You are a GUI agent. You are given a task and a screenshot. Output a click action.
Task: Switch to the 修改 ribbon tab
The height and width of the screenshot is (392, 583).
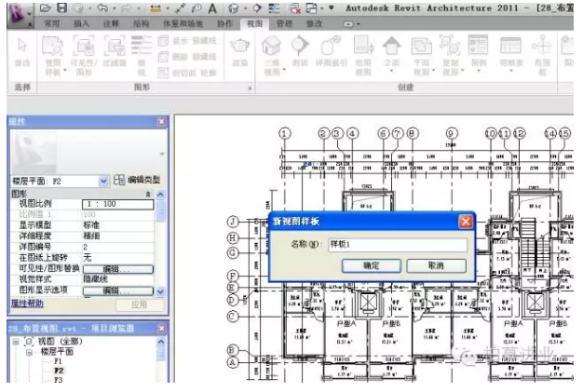click(314, 24)
